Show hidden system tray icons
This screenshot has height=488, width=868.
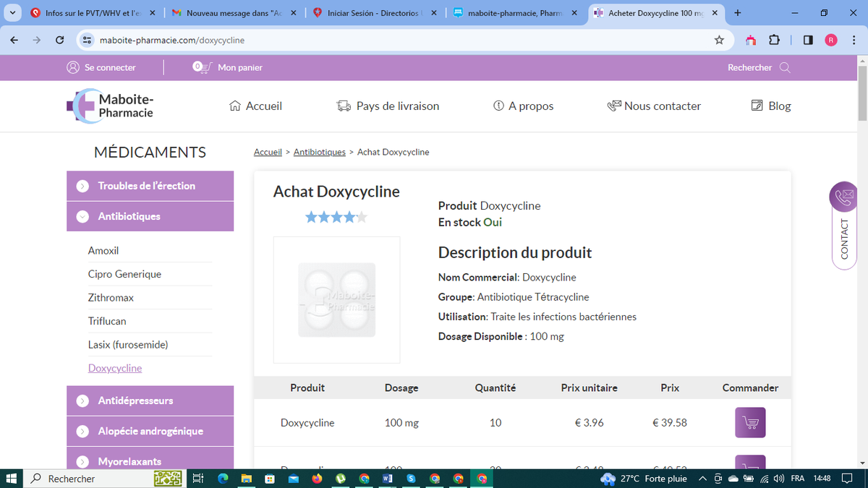pos(702,479)
